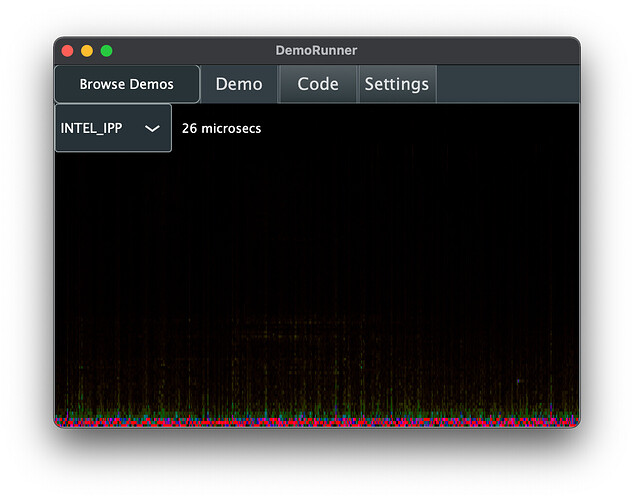Viewport: 635px width, 500px height.
Task: Maximize the window using the green button
Action: (x=107, y=51)
